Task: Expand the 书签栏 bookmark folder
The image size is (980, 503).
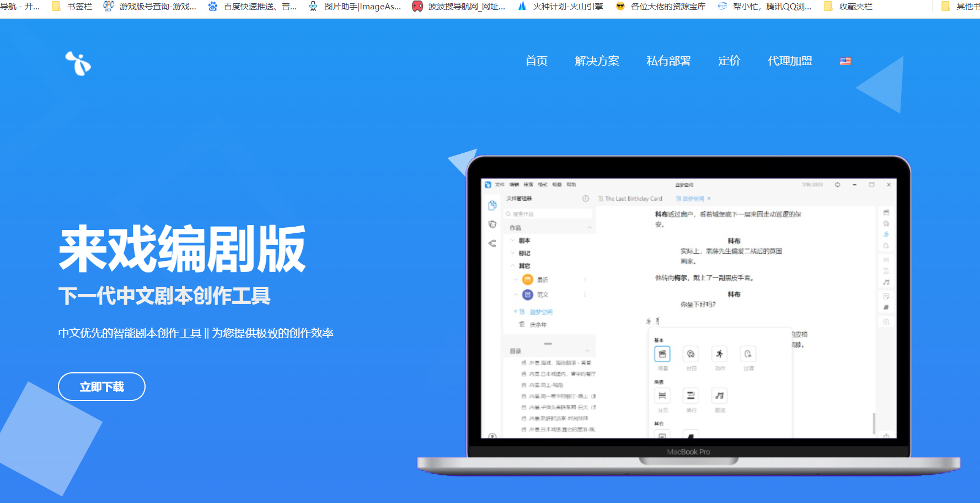Action: [72, 7]
